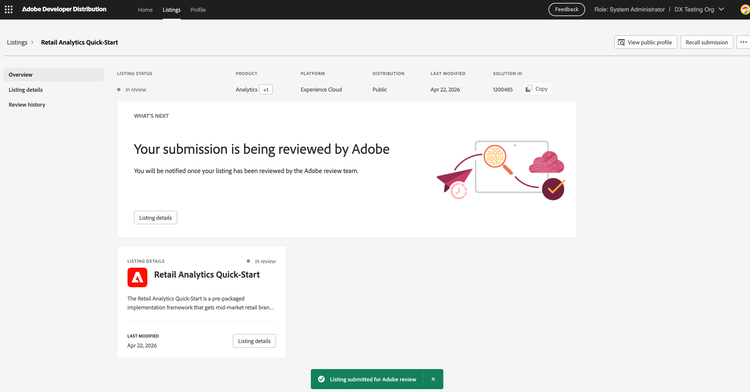Click the In review listing status
This screenshot has width=750, height=392.
point(135,89)
